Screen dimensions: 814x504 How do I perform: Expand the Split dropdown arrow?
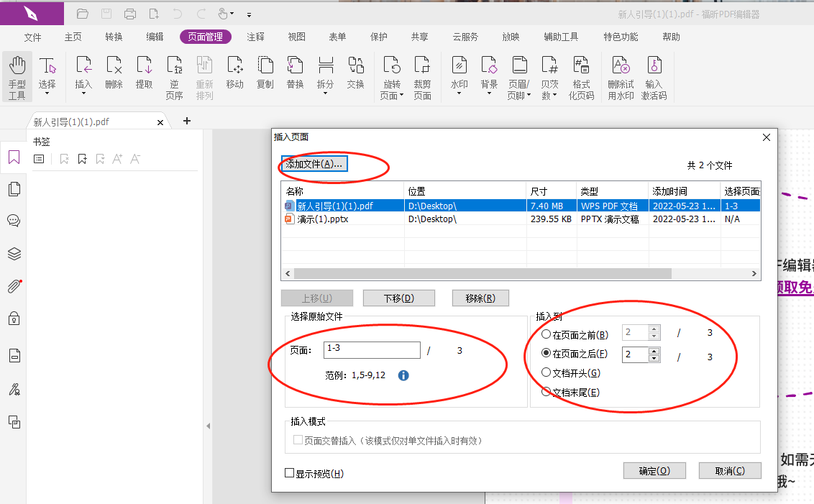pos(326,94)
